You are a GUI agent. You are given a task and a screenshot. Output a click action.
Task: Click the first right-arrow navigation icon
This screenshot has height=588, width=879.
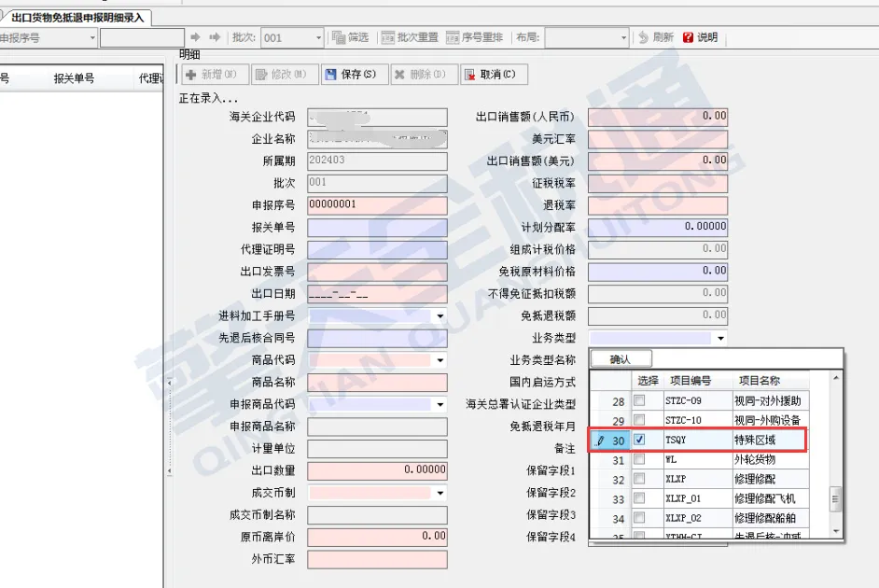196,37
